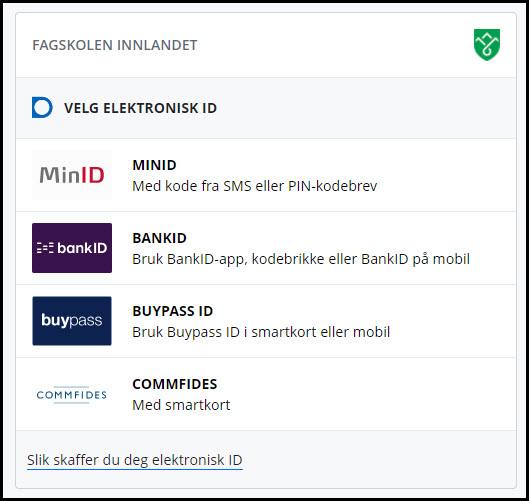This screenshot has height=501, width=529.
Task: Click the MinID logo
Action: point(72,175)
